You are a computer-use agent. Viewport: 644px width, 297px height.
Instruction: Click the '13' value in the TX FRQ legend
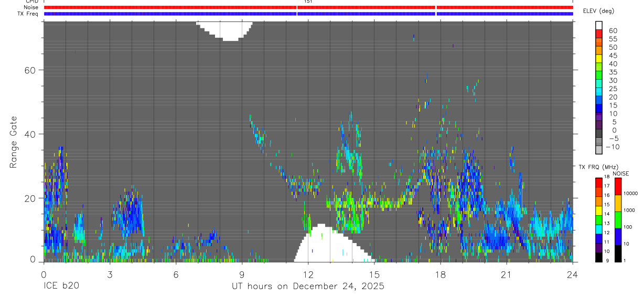tap(607, 223)
